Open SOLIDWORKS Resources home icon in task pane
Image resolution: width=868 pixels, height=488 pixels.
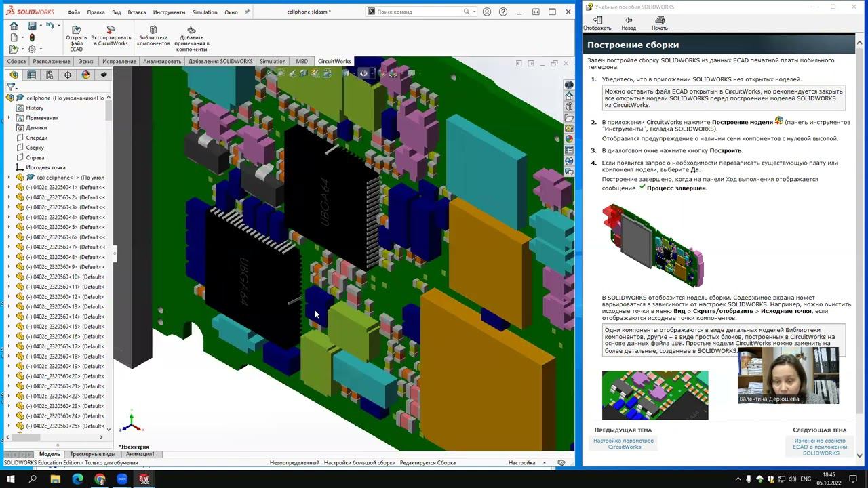[x=569, y=96]
